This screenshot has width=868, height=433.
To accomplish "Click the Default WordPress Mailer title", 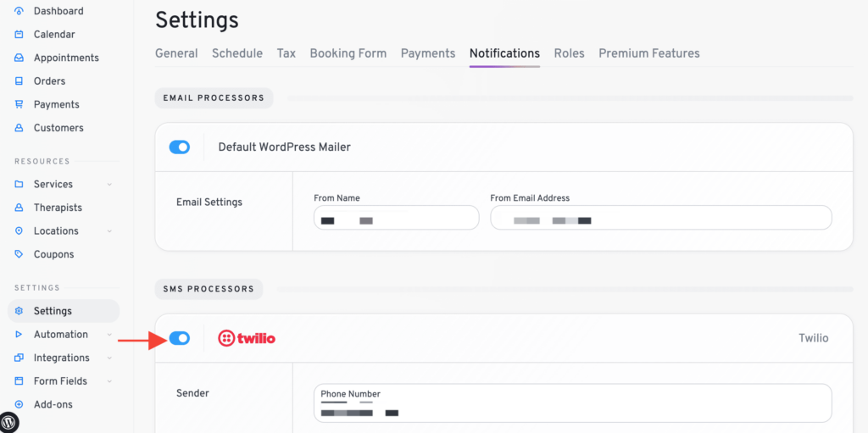I will [285, 147].
